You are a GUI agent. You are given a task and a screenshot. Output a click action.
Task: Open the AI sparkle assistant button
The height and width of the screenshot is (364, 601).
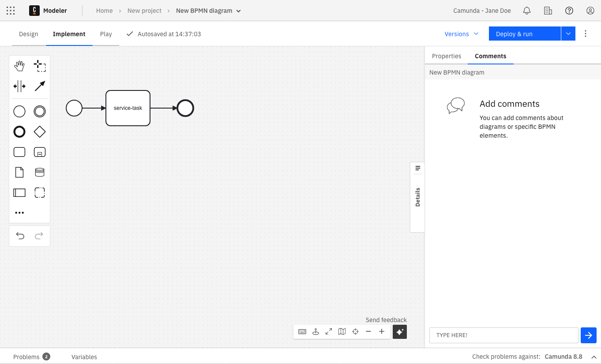click(x=400, y=332)
